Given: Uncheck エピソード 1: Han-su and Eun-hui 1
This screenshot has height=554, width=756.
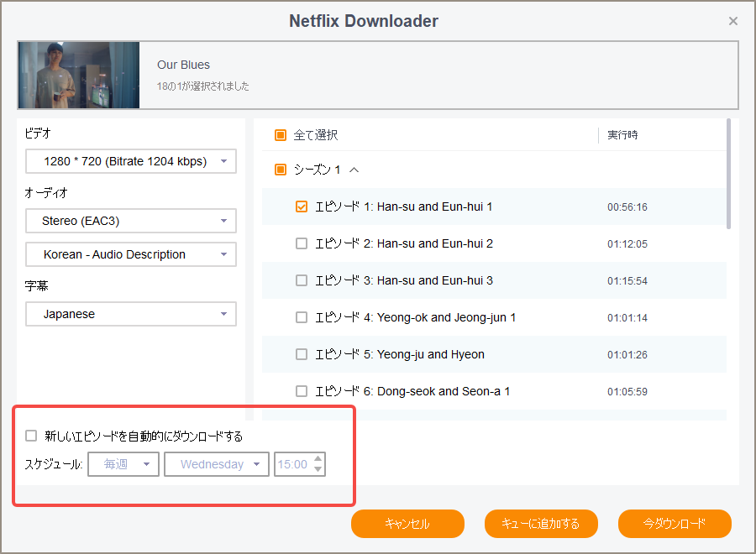Looking at the screenshot, I should 302,206.
